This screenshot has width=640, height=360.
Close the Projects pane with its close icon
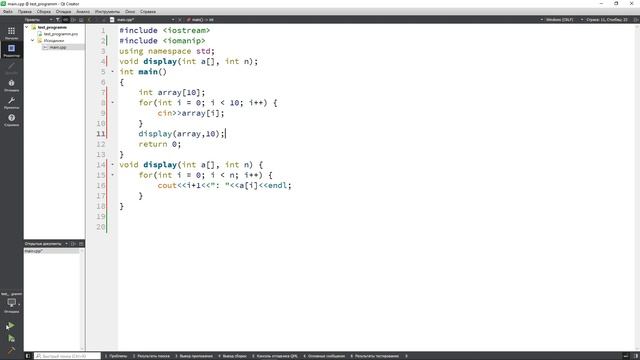[81, 20]
